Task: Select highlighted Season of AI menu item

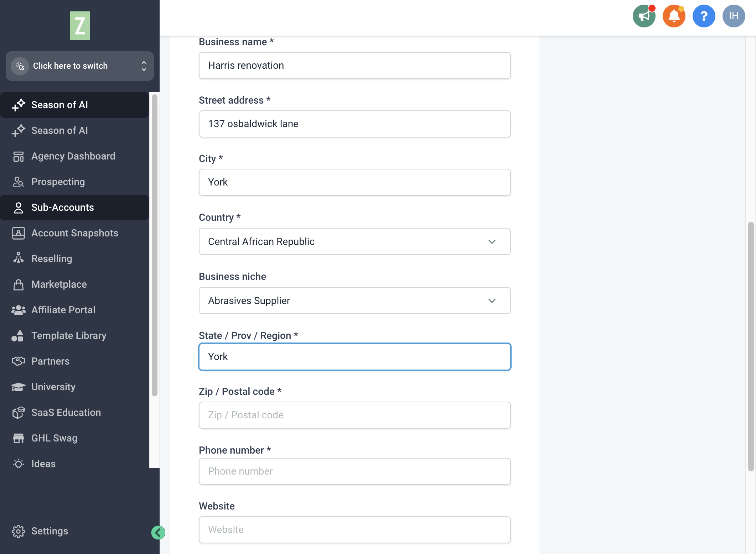Action: (x=74, y=105)
